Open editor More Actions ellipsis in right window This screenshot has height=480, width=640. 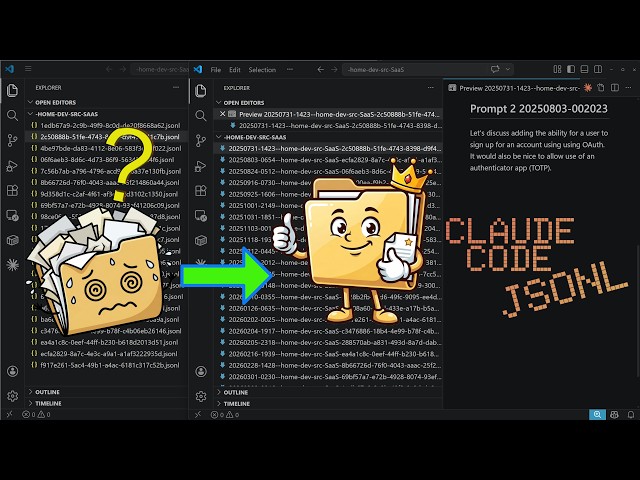point(628,88)
